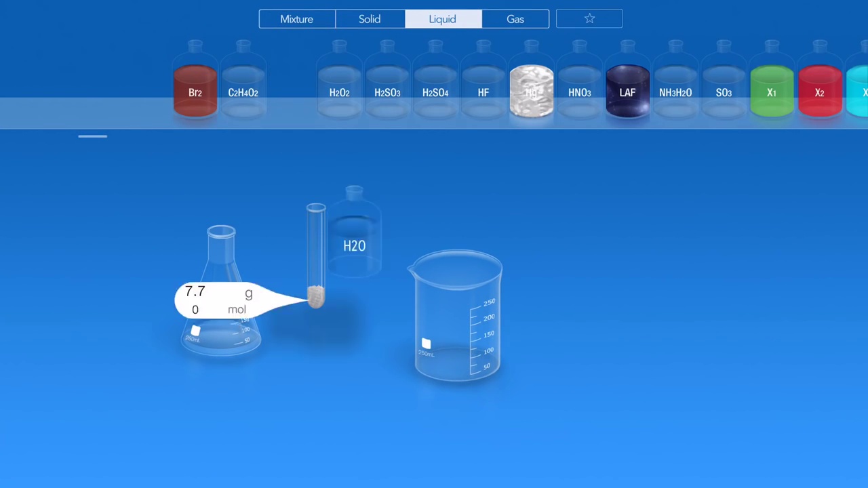Switch to the Mixture tab
The image size is (868, 488).
point(297,19)
